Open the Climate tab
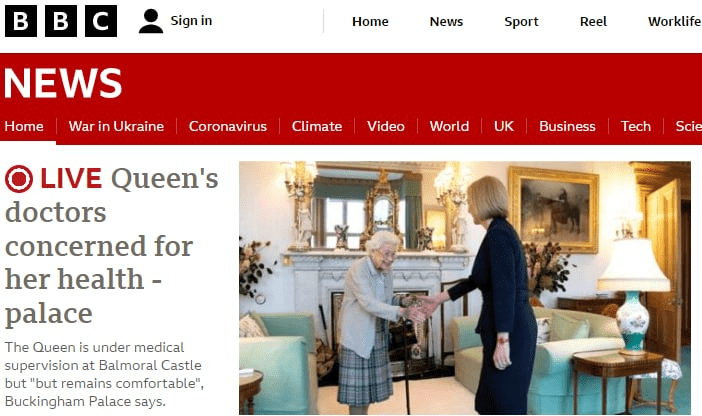702x416 pixels. point(317,126)
